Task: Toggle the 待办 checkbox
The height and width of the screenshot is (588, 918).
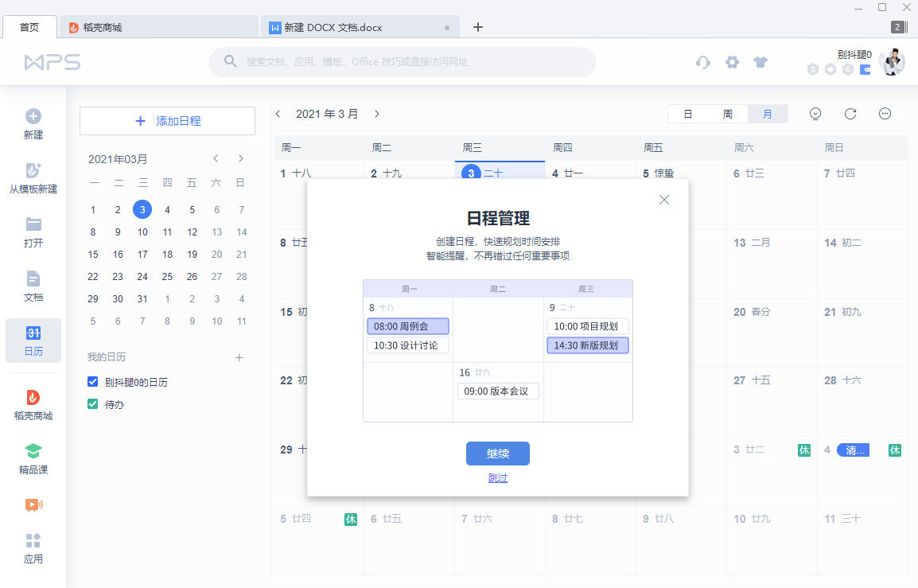Action: 92,404
